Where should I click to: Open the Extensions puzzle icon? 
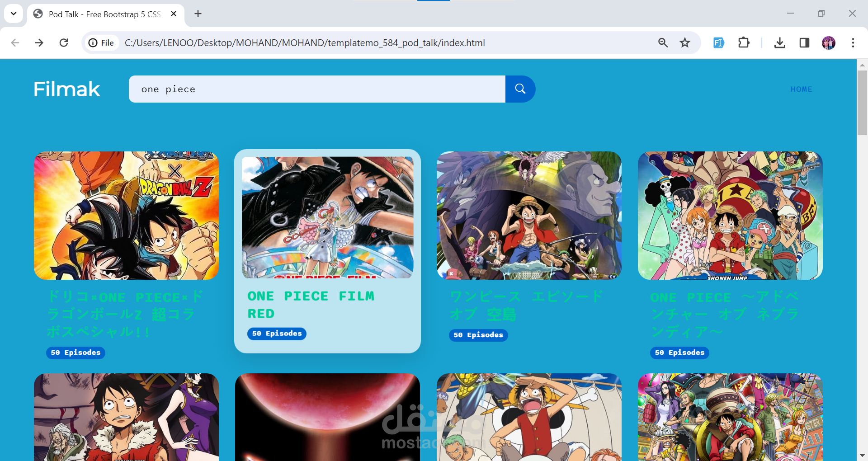coord(744,43)
